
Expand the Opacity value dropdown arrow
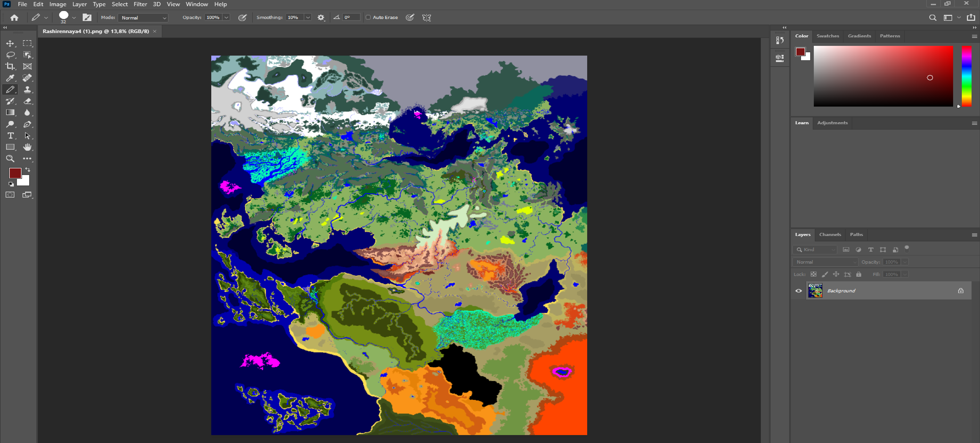tap(226, 17)
